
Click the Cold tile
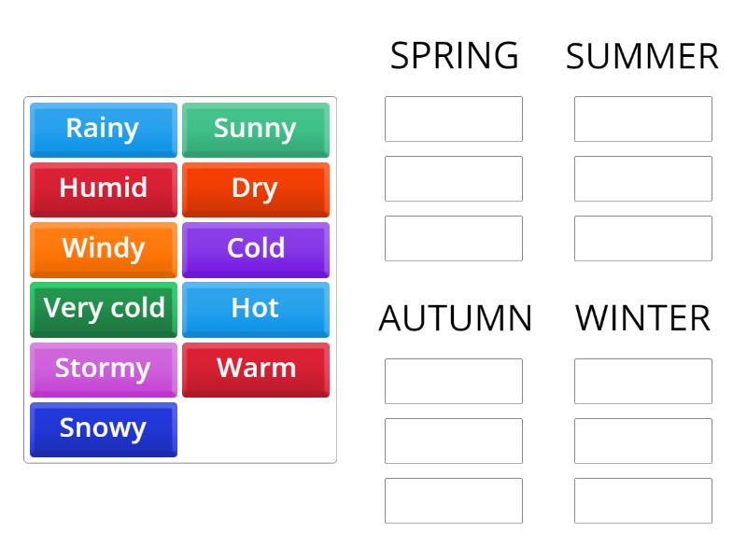click(x=256, y=249)
